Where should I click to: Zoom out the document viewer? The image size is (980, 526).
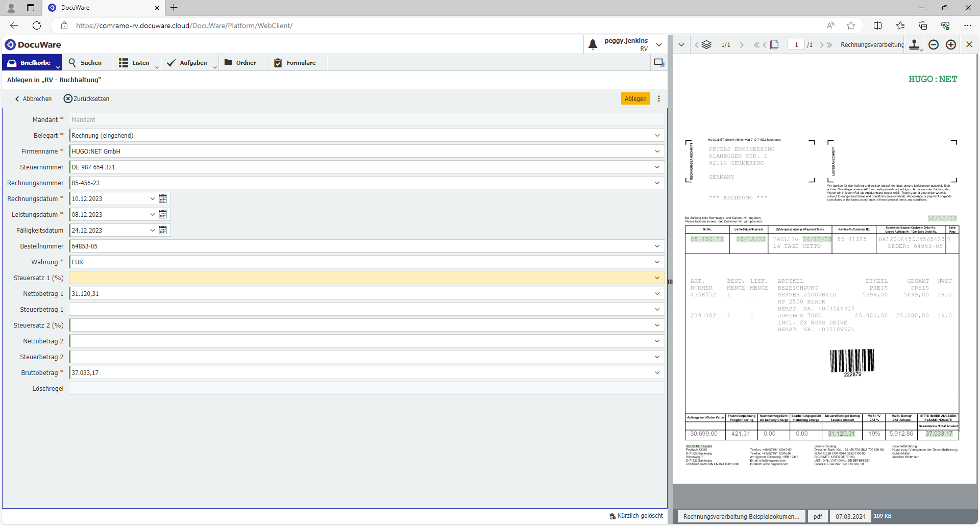(934, 44)
